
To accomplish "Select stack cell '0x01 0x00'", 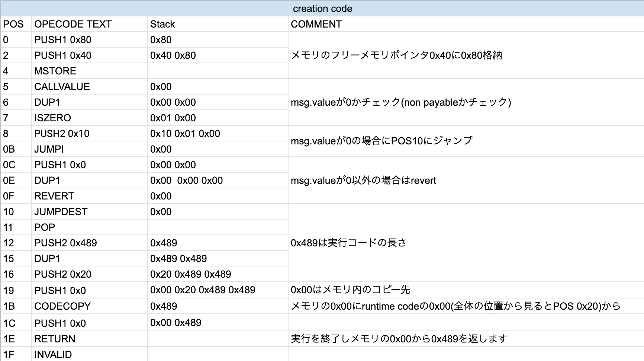I will click(218, 118).
